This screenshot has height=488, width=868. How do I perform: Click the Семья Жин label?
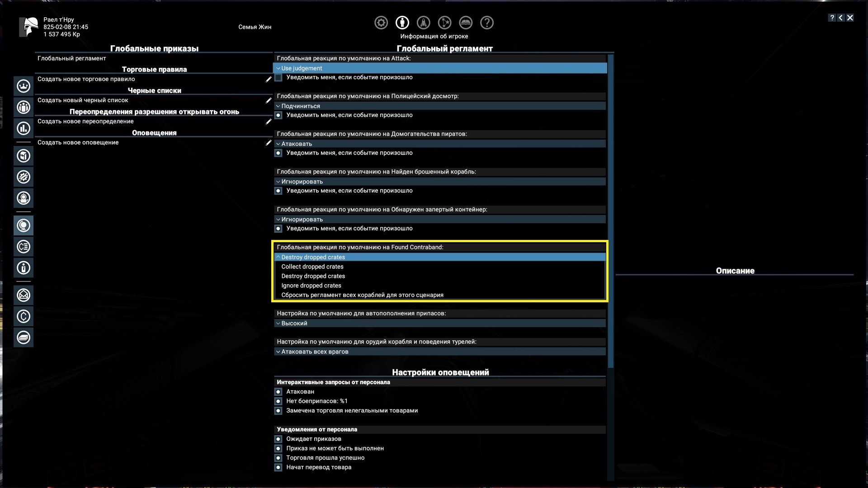(x=255, y=27)
